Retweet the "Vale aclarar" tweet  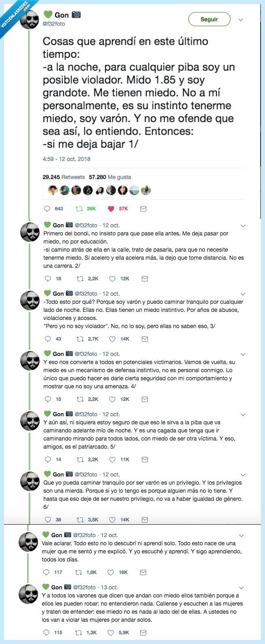[x=79, y=573]
